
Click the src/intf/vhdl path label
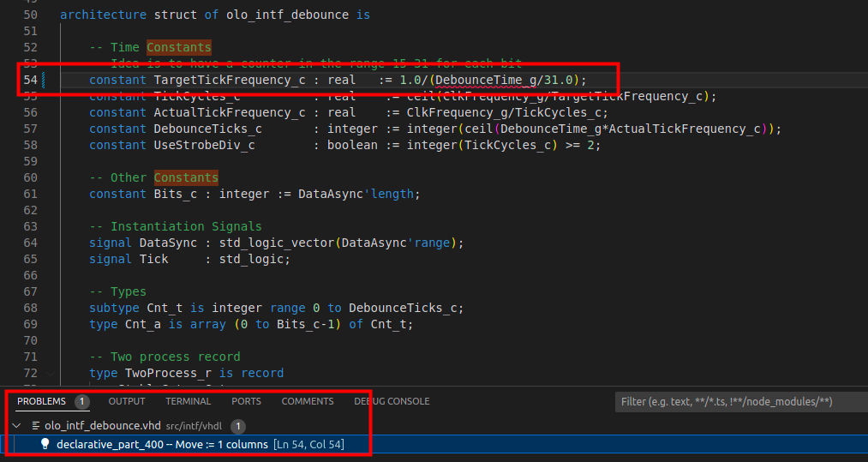coord(194,426)
